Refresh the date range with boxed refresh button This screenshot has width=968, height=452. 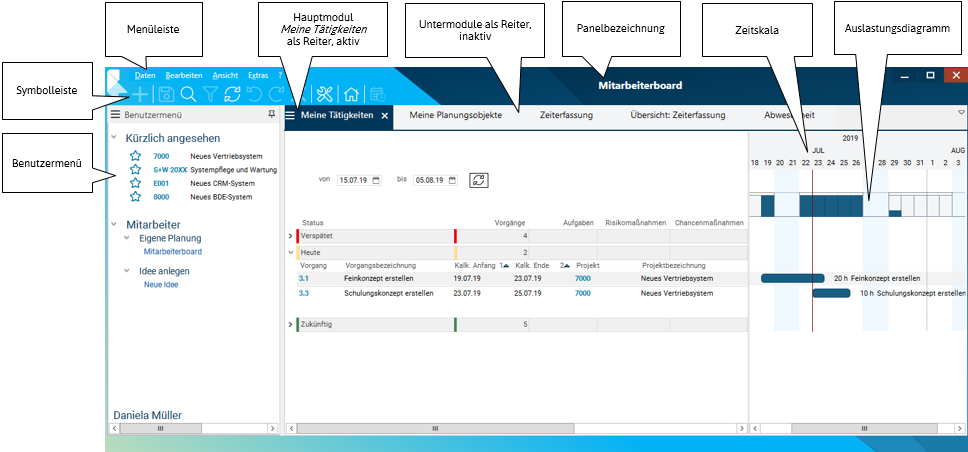coord(479,180)
